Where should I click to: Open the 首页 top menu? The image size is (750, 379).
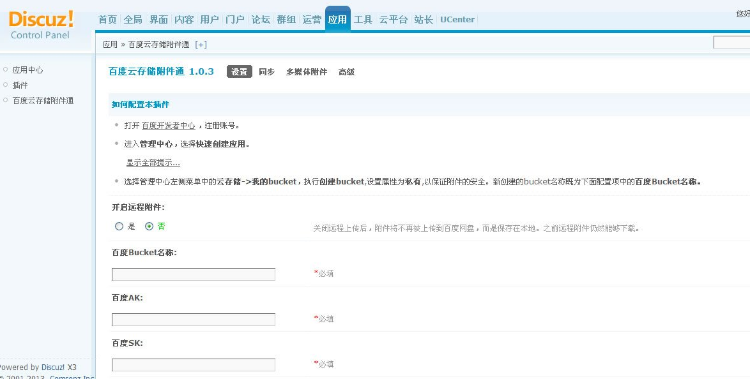pyautogui.click(x=108, y=20)
